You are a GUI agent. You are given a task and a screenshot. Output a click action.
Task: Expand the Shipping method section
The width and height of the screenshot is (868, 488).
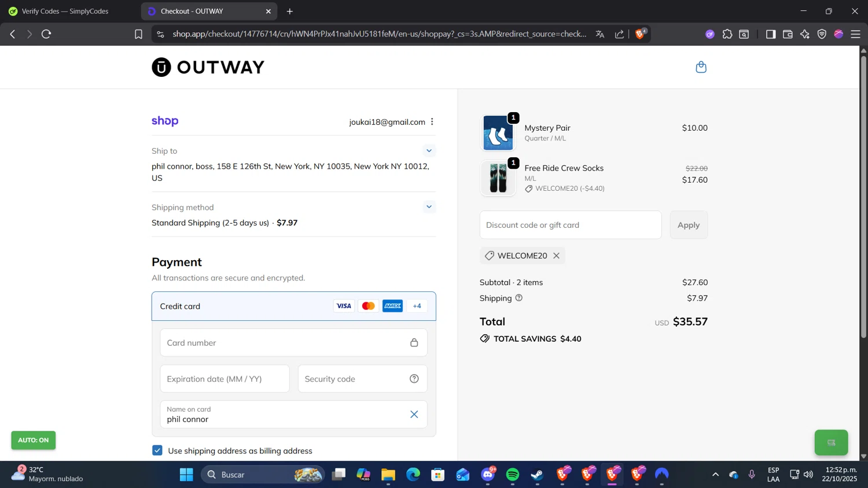429,206
